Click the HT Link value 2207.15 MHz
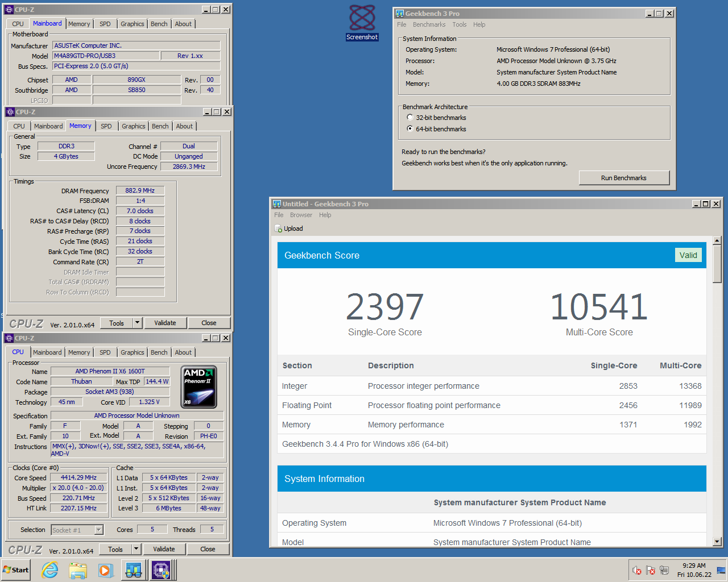The width and height of the screenshot is (728, 582). click(x=79, y=508)
